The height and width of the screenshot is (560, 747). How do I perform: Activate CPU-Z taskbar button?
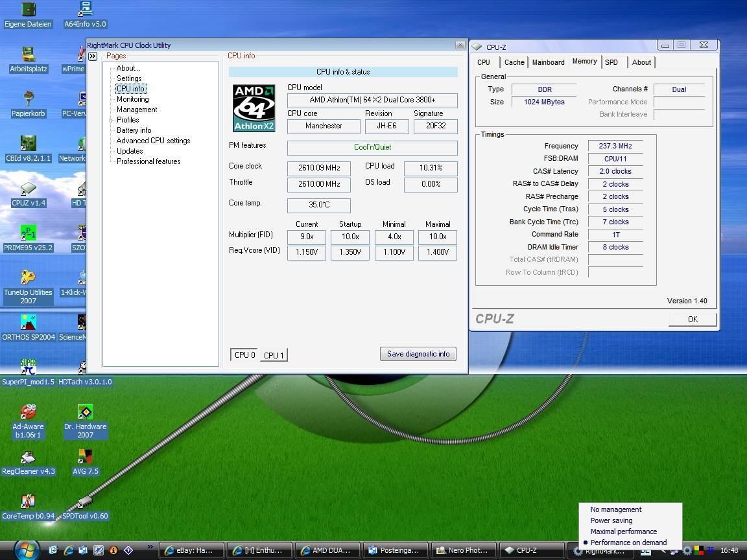532,550
